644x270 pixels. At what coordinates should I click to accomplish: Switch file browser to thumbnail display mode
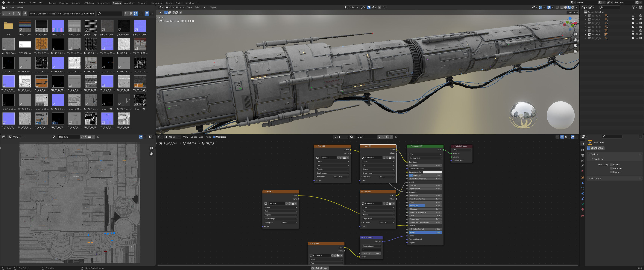136,14
